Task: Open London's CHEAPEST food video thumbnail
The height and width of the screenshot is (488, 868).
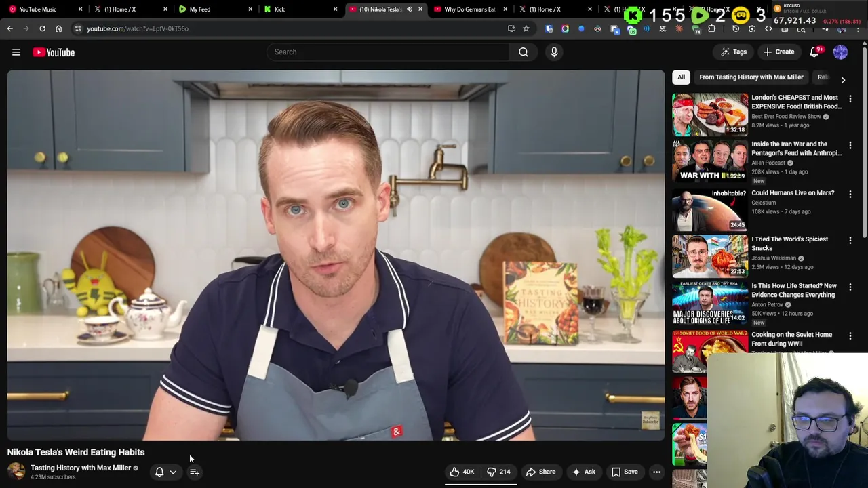Action: (710, 114)
